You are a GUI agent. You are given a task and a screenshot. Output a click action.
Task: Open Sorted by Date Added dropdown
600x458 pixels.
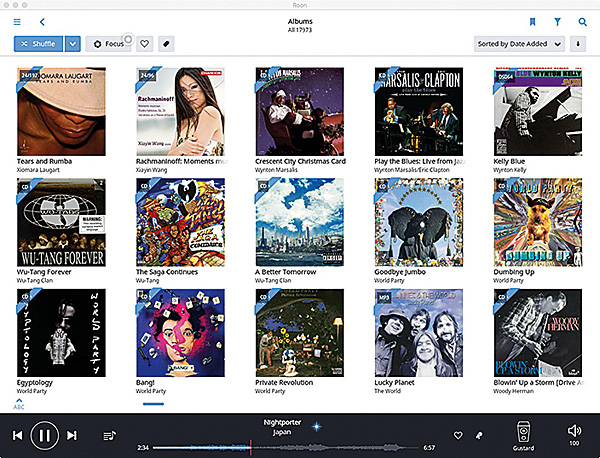point(519,44)
